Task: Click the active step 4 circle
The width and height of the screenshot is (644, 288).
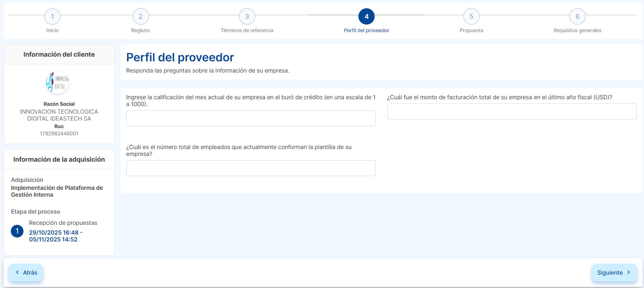Action: [x=366, y=17]
